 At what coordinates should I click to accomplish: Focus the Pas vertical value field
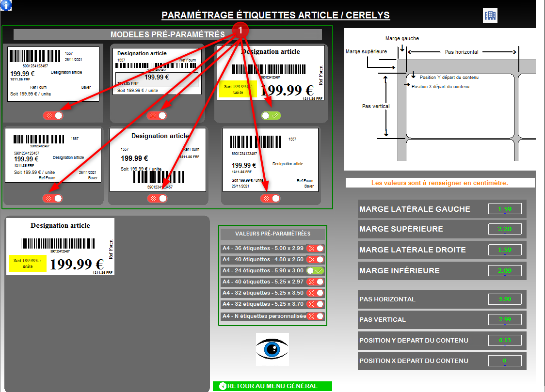point(505,320)
